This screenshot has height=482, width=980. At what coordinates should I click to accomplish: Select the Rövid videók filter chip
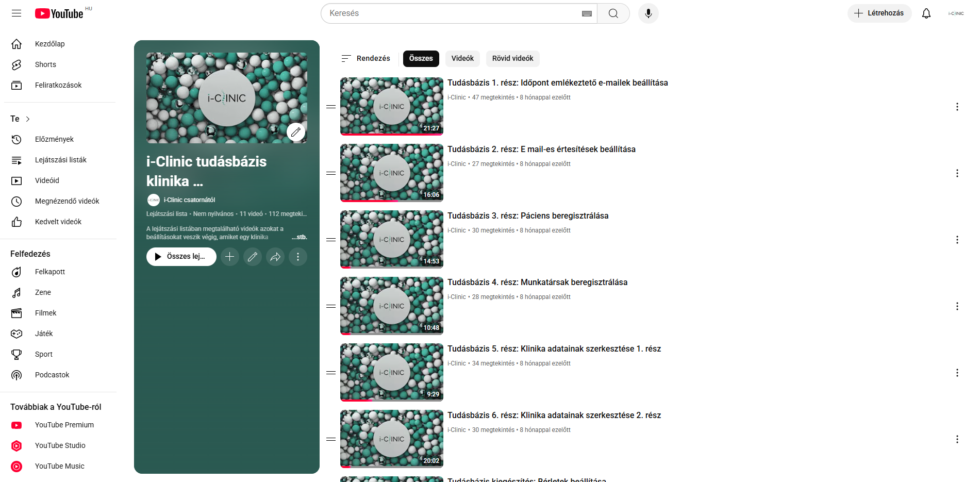(x=512, y=59)
